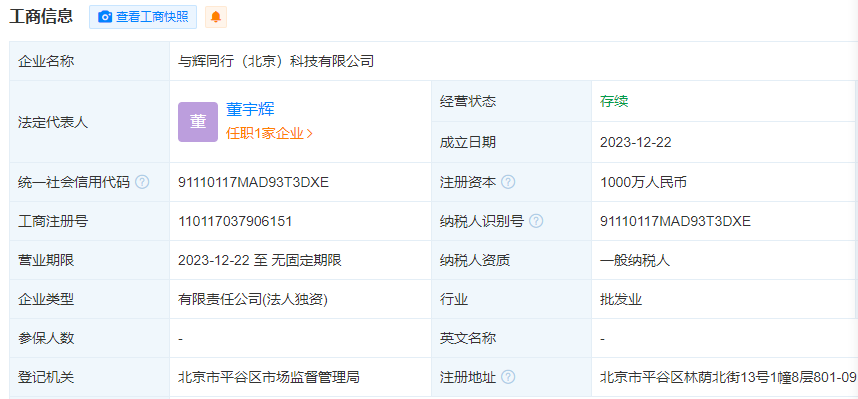The image size is (858, 399).
Task: Click the 存续 status value
Action: [x=614, y=101]
